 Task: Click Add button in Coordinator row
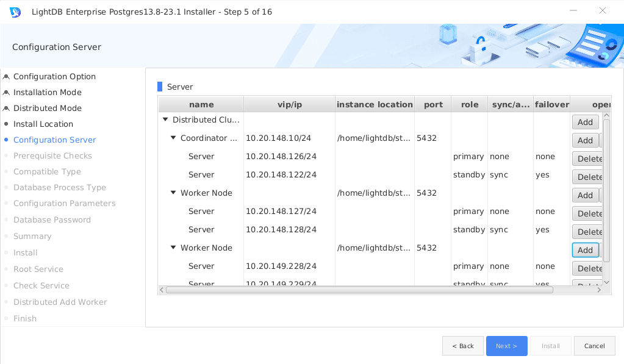point(585,140)
